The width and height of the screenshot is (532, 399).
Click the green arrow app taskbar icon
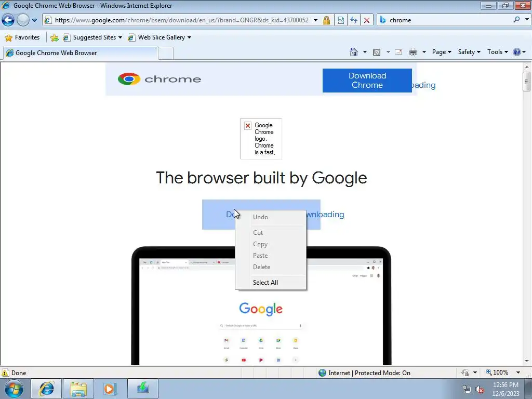142,389
